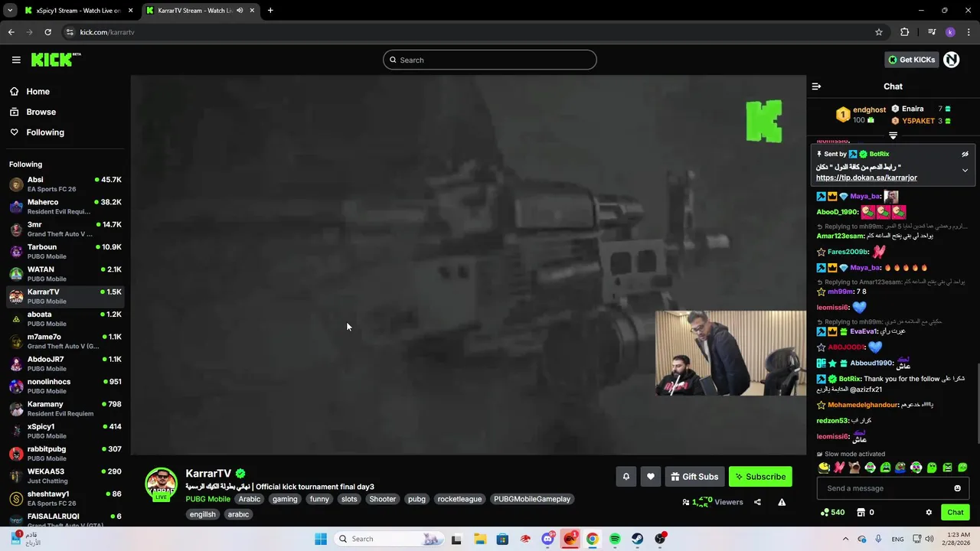This screenshot has width=980, height=551.
Task: Open Chrome three-dot menu
Action: (969, 32)
